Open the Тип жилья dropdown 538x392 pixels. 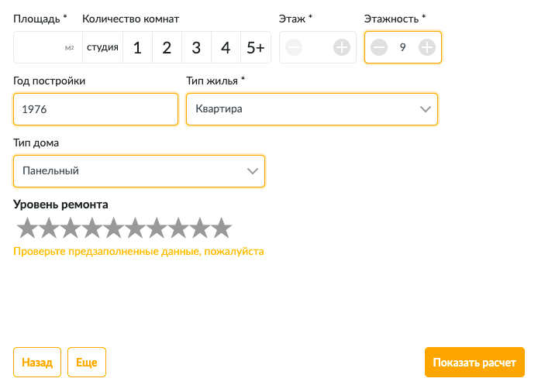(312, 109)
